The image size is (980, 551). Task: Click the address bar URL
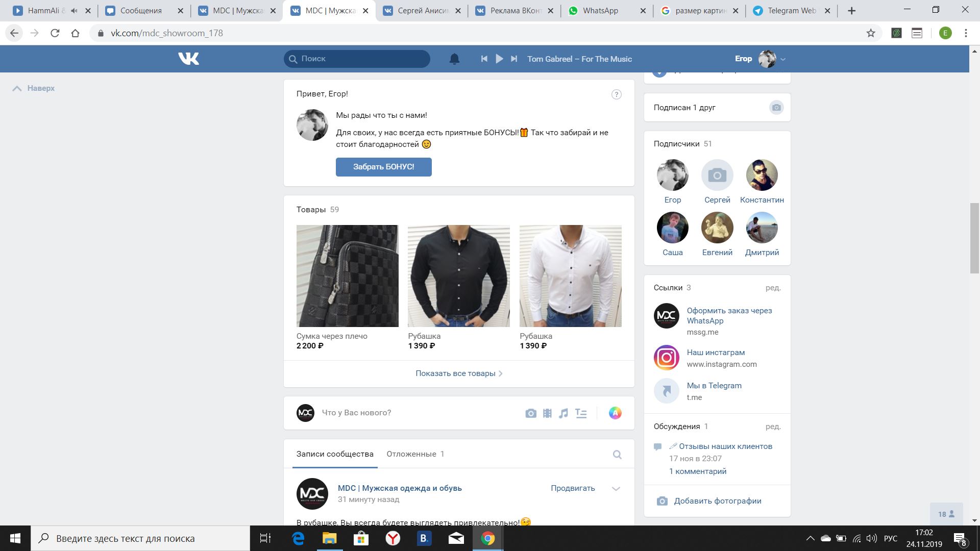click(167, 33)
